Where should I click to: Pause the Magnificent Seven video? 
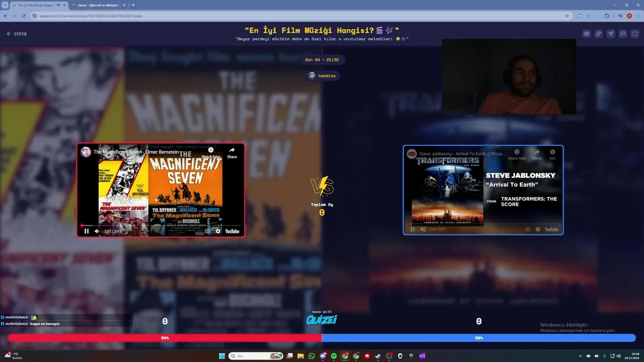(x=87, y=231)
